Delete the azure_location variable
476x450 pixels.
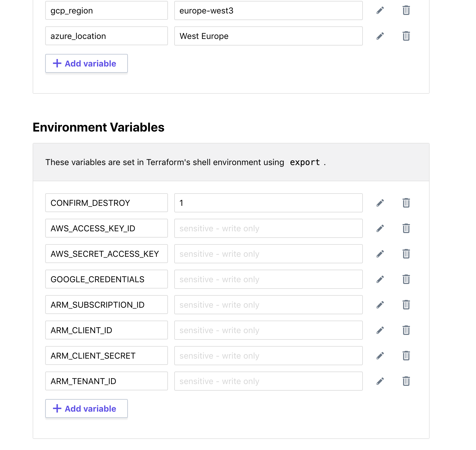point(406,36)
